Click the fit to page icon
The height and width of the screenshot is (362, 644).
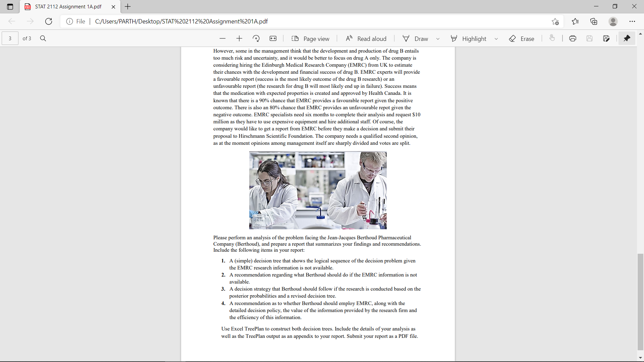[x=273, y=39]
